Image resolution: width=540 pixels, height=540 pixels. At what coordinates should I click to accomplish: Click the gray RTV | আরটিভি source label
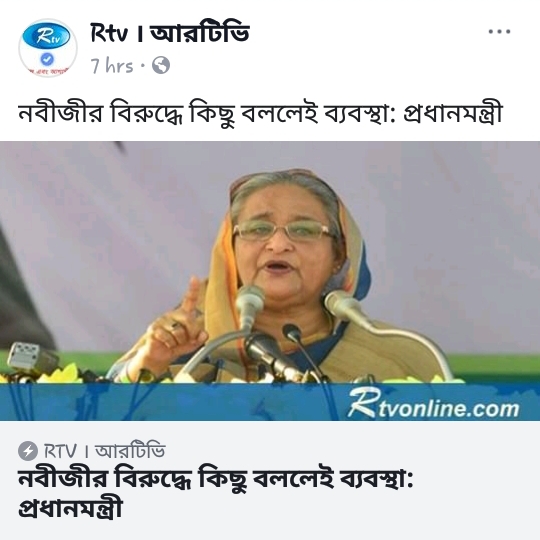pos(104,450)
